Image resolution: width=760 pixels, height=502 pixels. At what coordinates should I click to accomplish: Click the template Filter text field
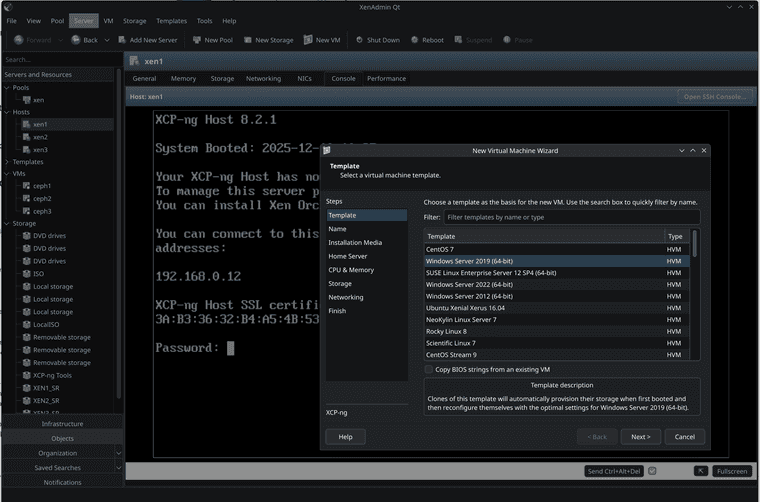(571, 217)
